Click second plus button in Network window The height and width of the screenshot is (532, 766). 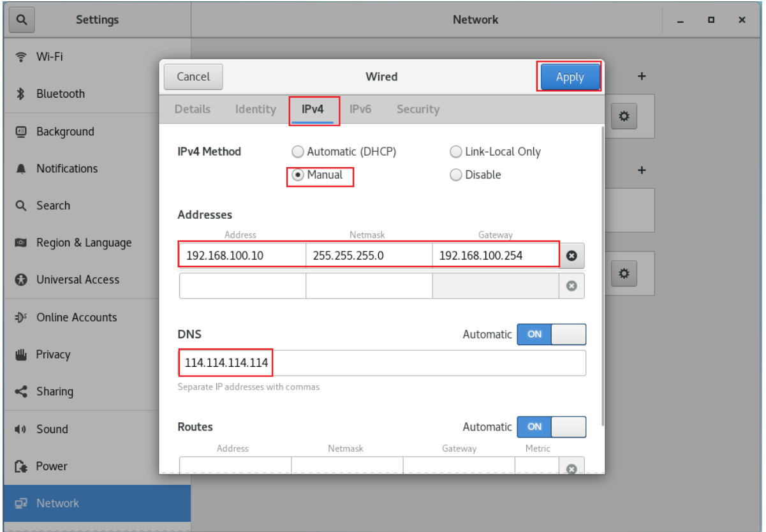(642, 170)
